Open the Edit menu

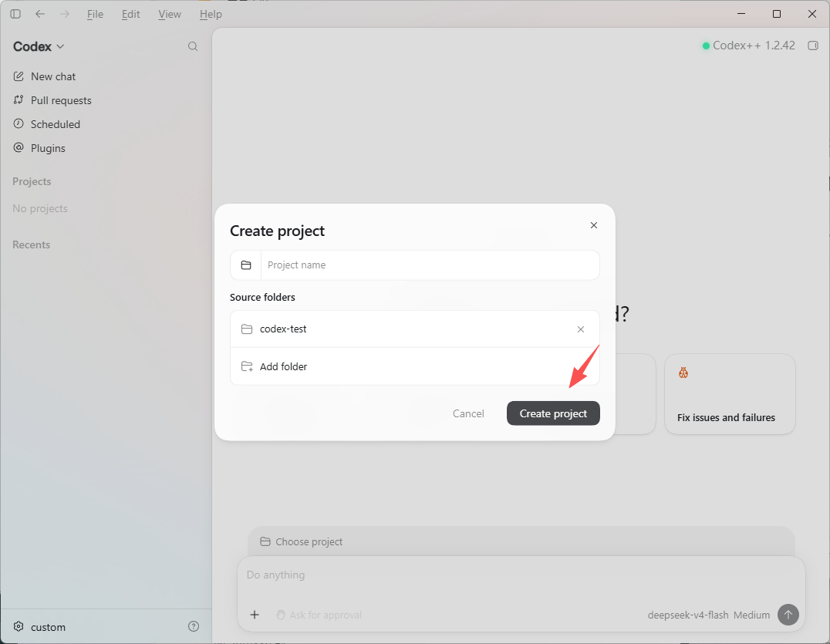click(130, 15)
